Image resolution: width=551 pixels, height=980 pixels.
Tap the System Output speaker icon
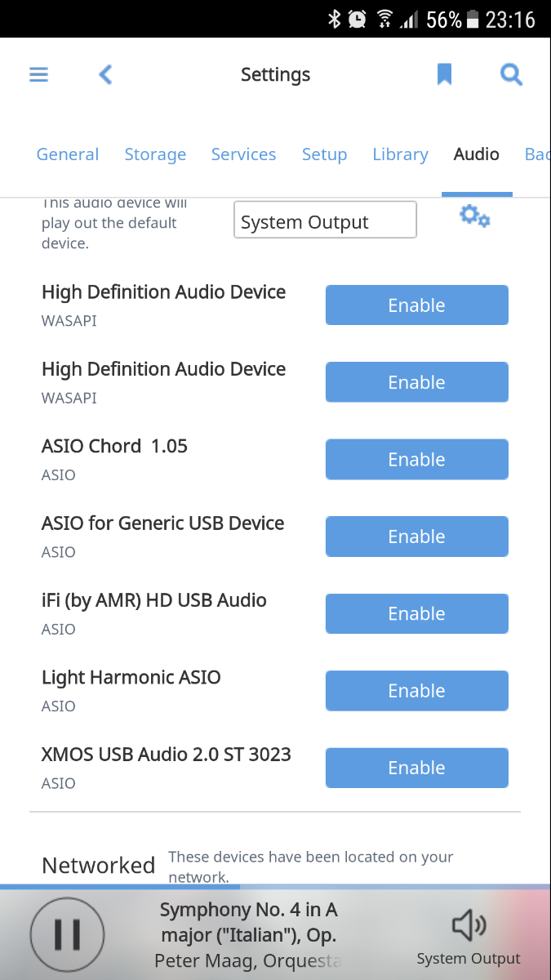tap(469, 927)
